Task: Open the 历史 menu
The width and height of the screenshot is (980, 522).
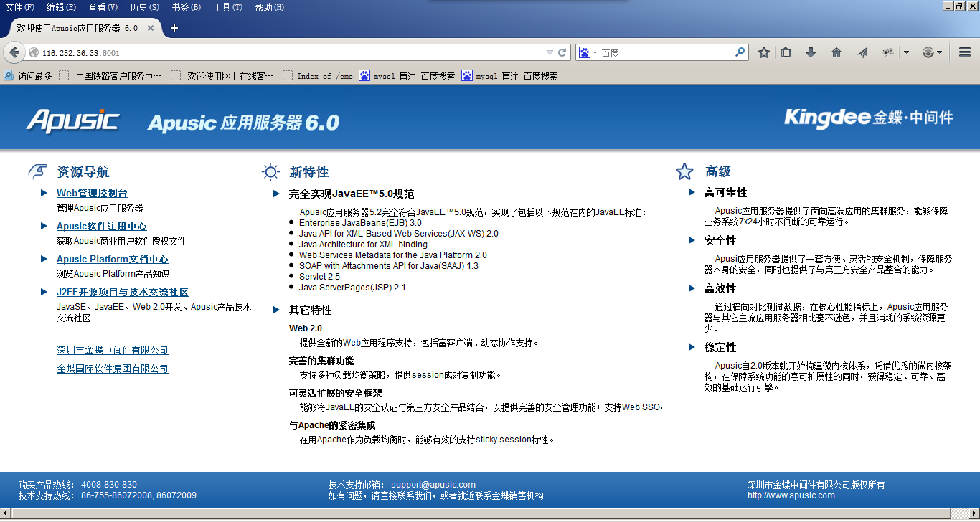Action: pos(144,7)
